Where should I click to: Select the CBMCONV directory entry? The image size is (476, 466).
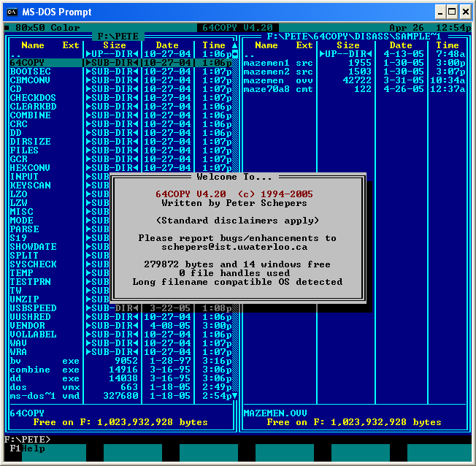point(120,80)
